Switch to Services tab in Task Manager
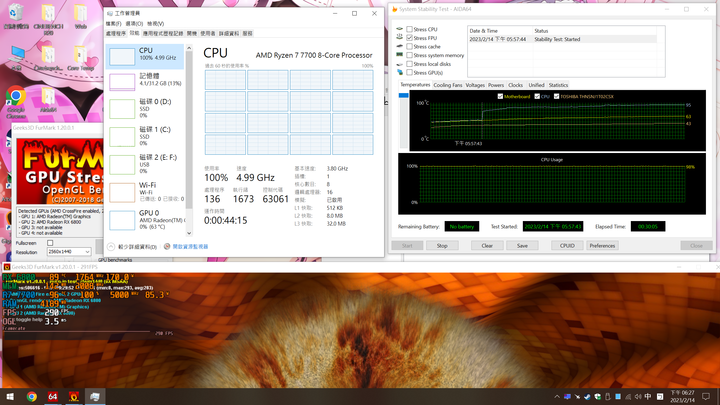The image size is (720, 405). [x=248, y=34]
